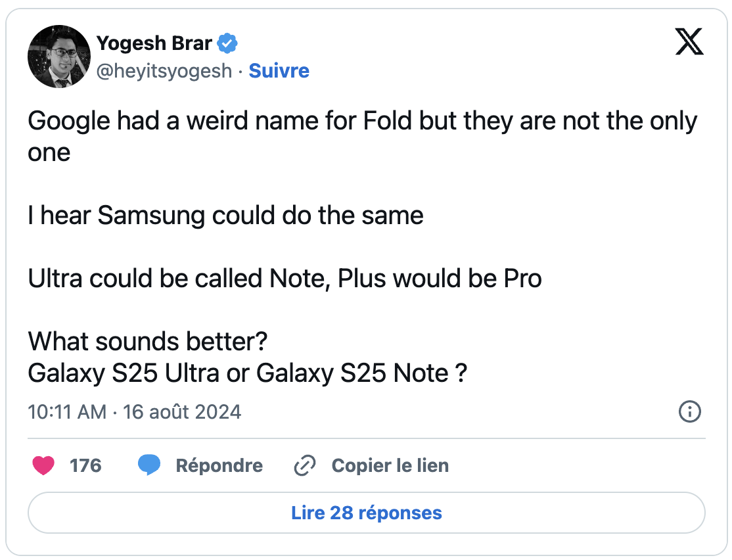Viewport: 732px width, 560px height.
Task: Open Yogesh Brar's profile picture
Action: point(59,57)
